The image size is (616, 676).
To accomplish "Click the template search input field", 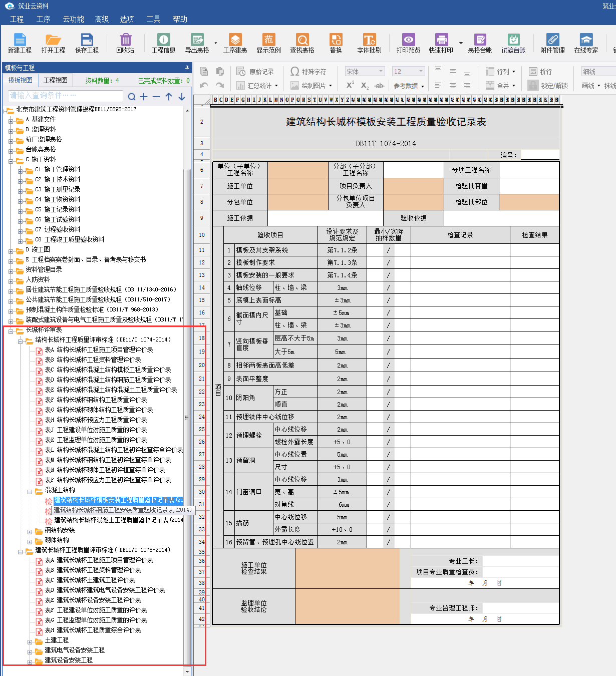I will click(x=66, y=96).
